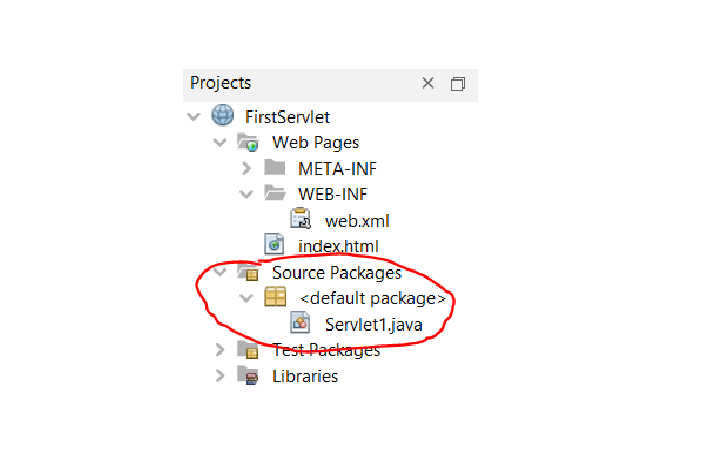The image size is (715, 459).
Task: Click the WEB-INF folder icon
Action: [x=275, y=193]
